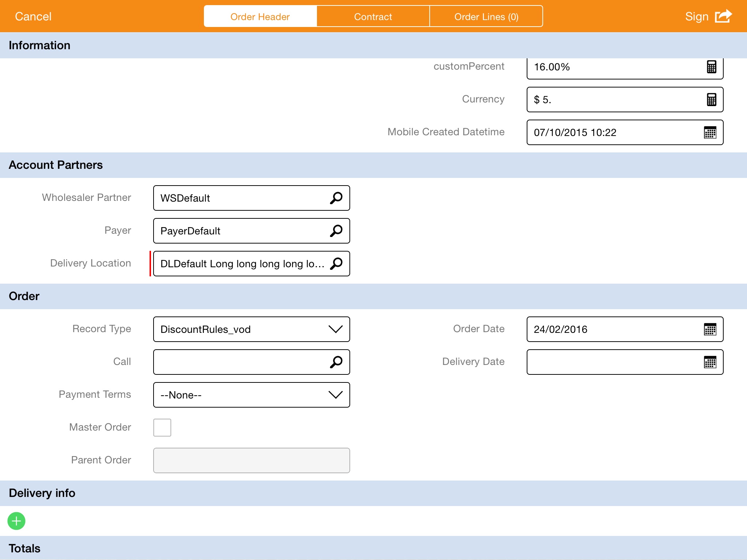Open calculator icon in Currency field
This screenshot has width=747, height=560.
click(711, 100)
